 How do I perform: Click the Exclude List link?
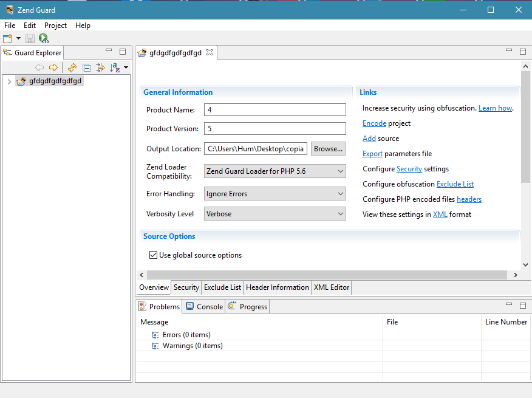(x=455, y=184)
